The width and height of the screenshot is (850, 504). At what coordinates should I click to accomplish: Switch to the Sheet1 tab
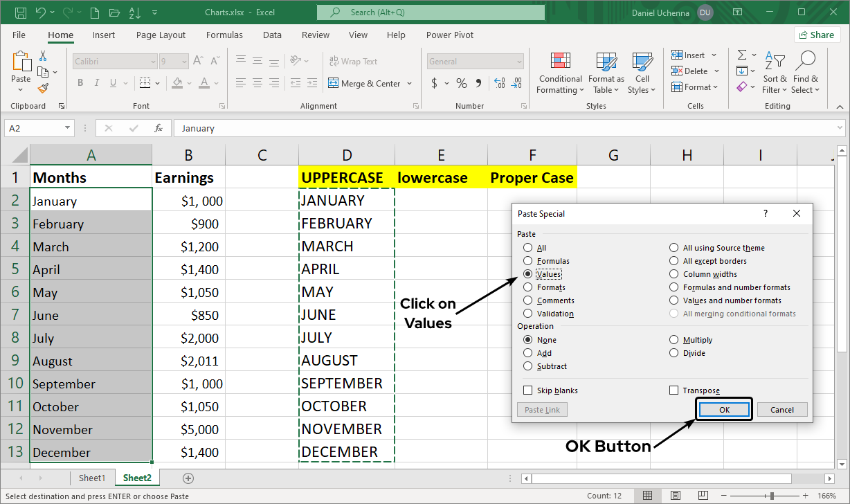[92, 478]
